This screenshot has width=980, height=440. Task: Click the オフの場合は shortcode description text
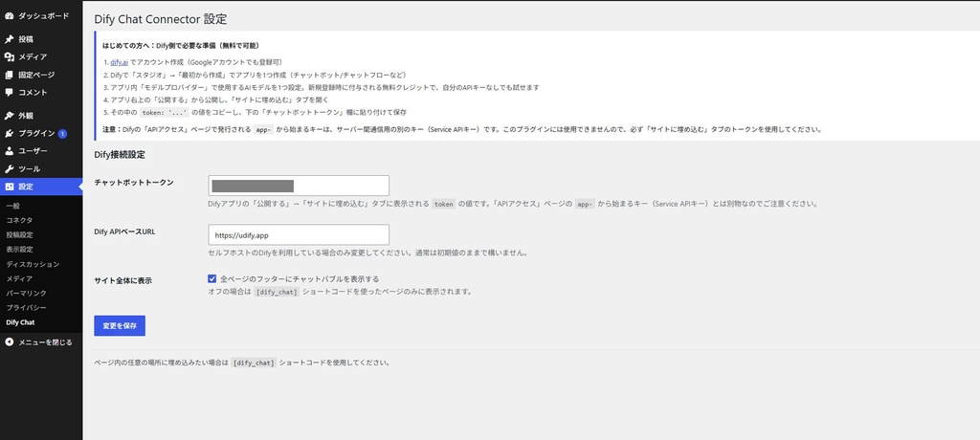340,292
